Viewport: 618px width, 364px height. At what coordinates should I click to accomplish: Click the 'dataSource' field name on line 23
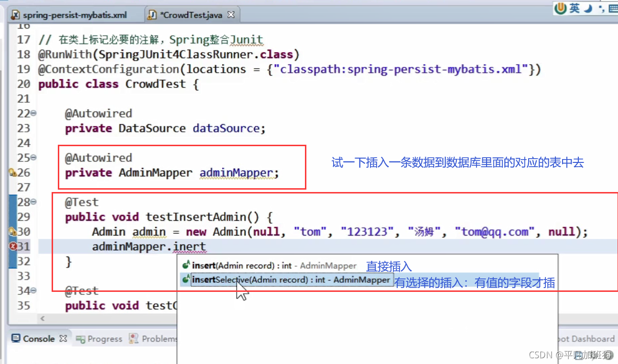226,128
